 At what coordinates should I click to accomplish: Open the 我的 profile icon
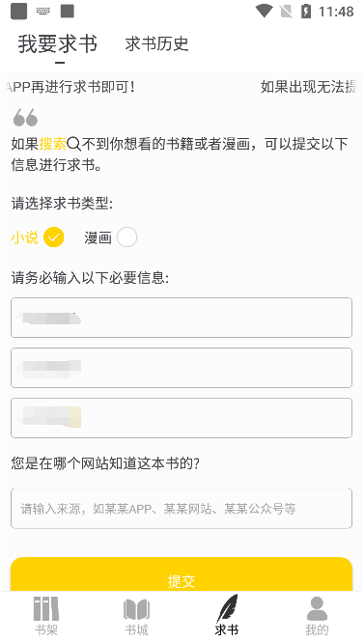317,609
